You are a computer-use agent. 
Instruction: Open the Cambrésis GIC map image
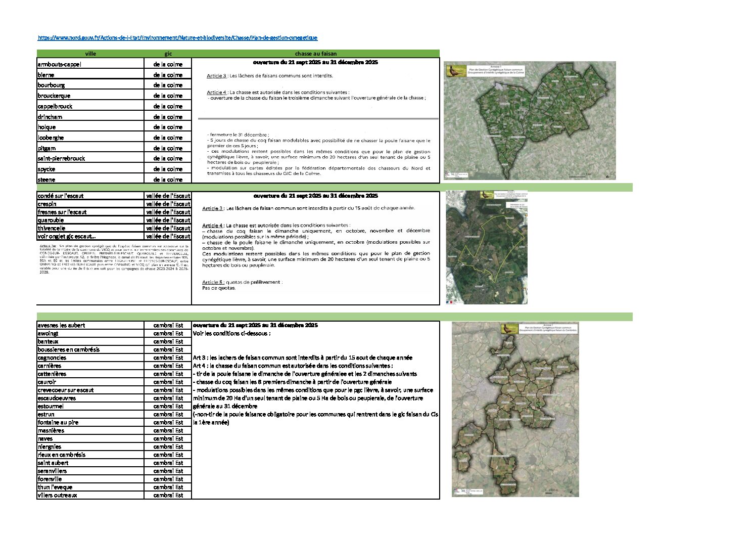(x=515, y=410)
